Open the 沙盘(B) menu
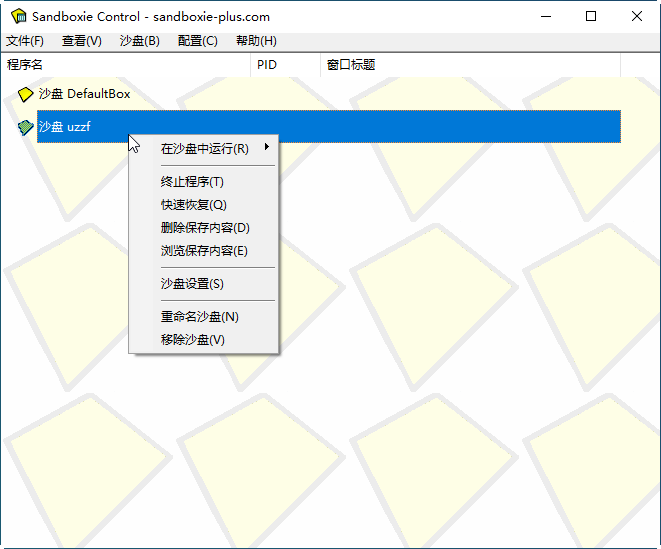The image size is (661, 549). (140, 41)
